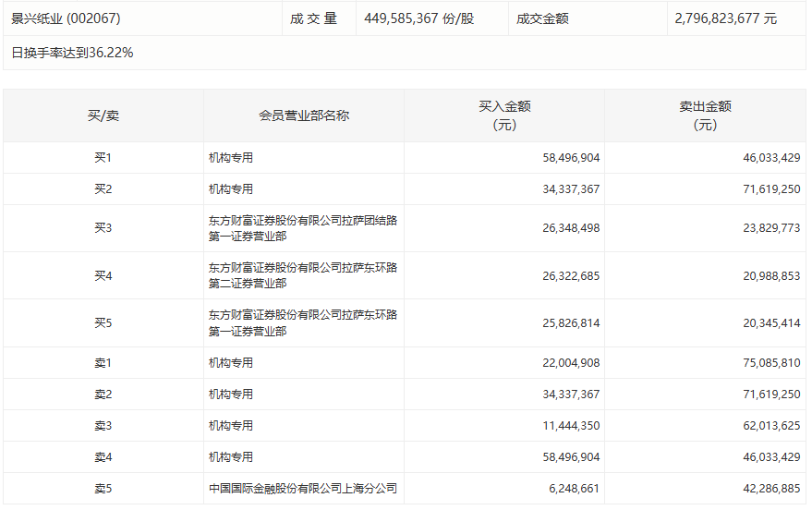Select 卖4 sell amount 46,033,429
812x510 pixels.
[x=771, y=457]
